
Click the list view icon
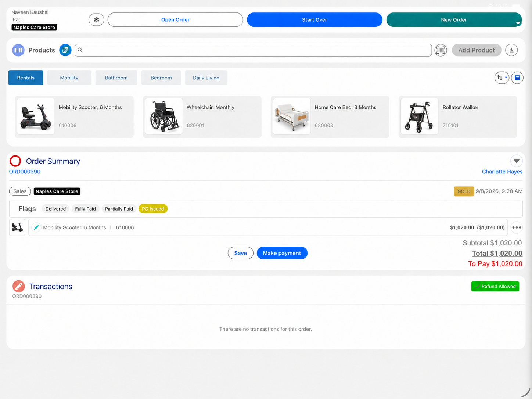pyautogui.click(x=517, y=78)
